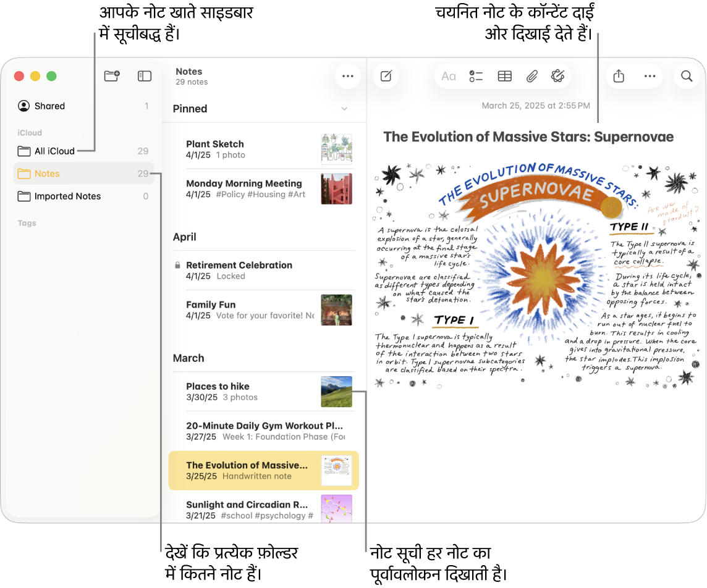
Task: Open the Family Fun note
Action: [x=264, y=310]
